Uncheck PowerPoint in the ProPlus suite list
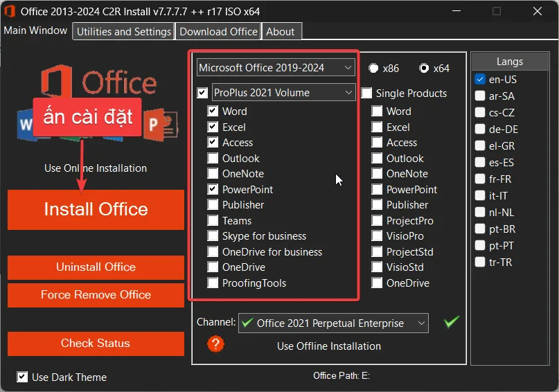This screenshot has width=559, height=392. (x=213, y=189)
